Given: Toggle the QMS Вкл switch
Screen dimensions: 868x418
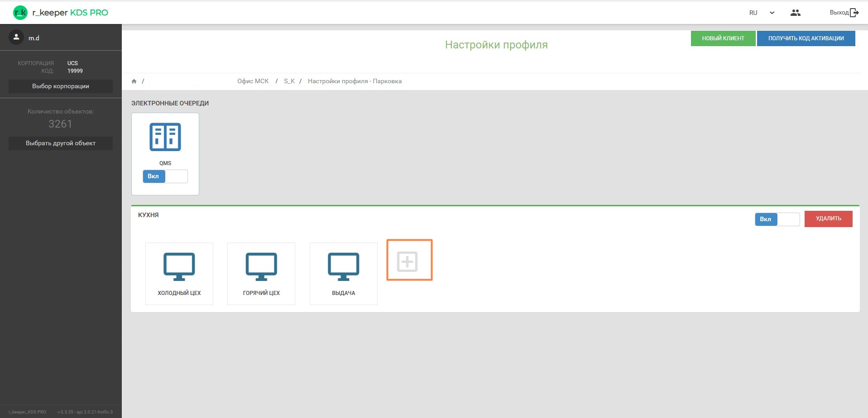Looking at the screenshot, I should tap(165, 176).
